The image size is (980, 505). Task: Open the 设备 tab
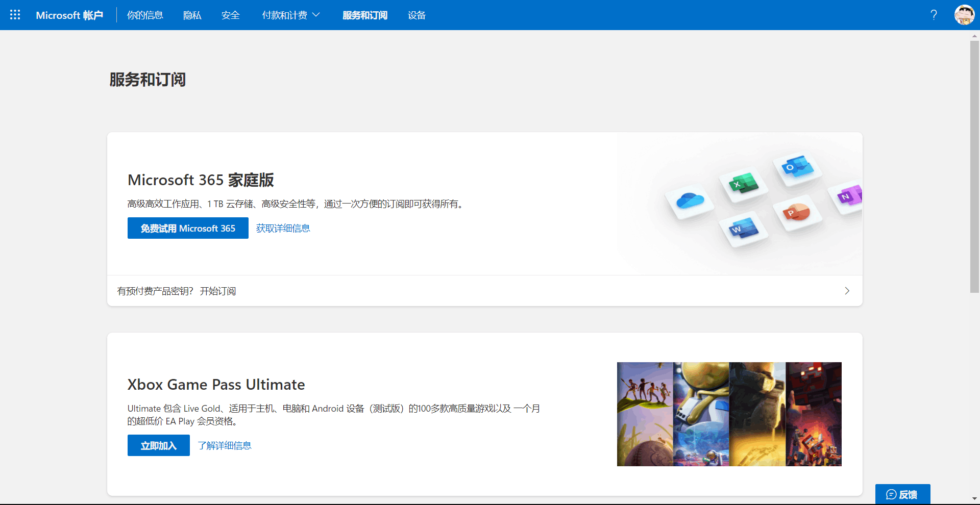(417, 15)
